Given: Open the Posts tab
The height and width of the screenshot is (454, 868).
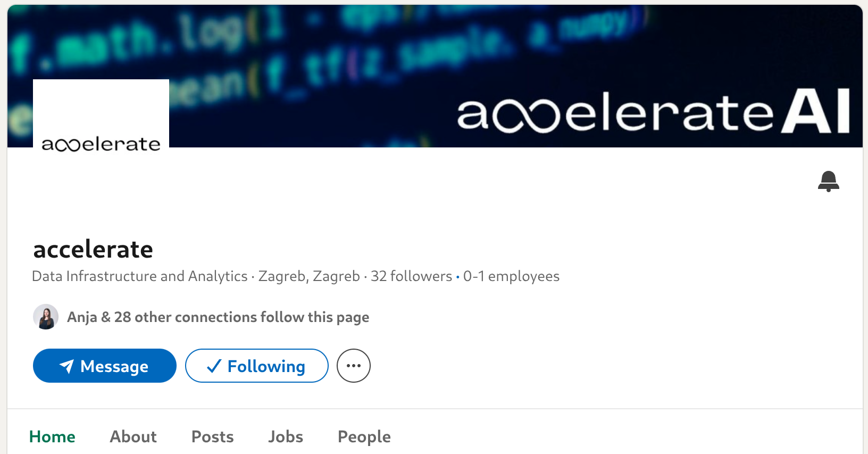Looking at the screenshot, I should coord(212,436).
